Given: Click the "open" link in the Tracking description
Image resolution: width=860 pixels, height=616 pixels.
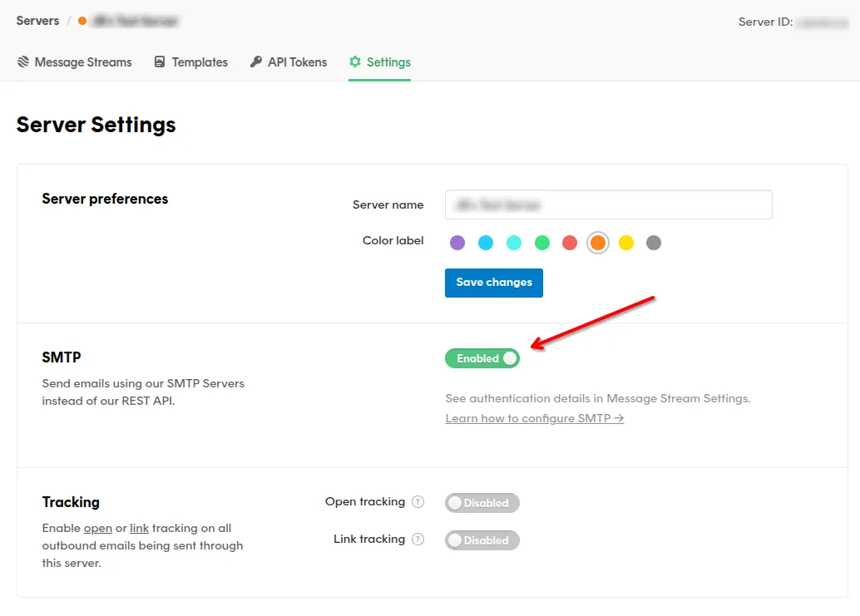Looking at the screenshot, I should [x=97, y=528].
